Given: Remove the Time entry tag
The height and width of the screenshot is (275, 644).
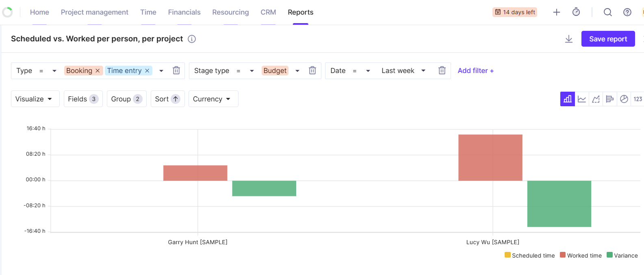Looking at the screenshot, I should point(147,71).
